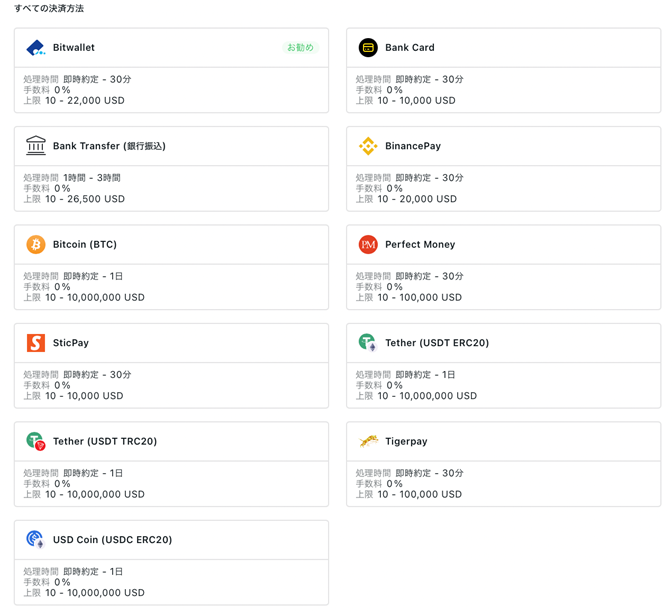Image resolution: width=672 pixels, height=614 pixels.
Task: Click Tigerpay limit 10 - 100,000 USD
Action: pos(420,494)
